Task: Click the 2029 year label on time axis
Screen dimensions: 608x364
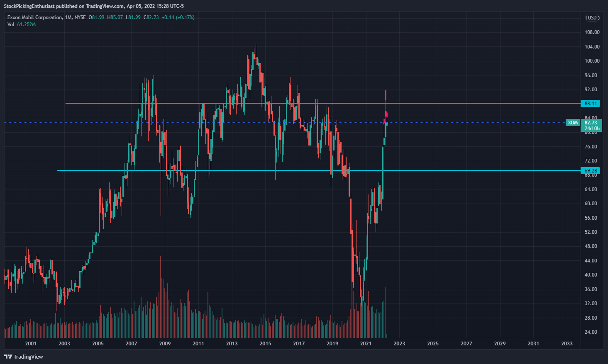Action: (x=500, y=344)
